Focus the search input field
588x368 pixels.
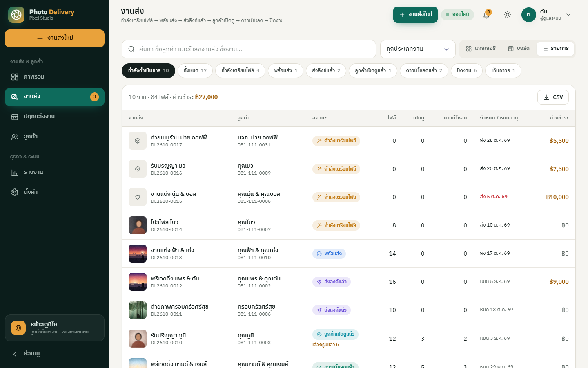click(249, 49)
